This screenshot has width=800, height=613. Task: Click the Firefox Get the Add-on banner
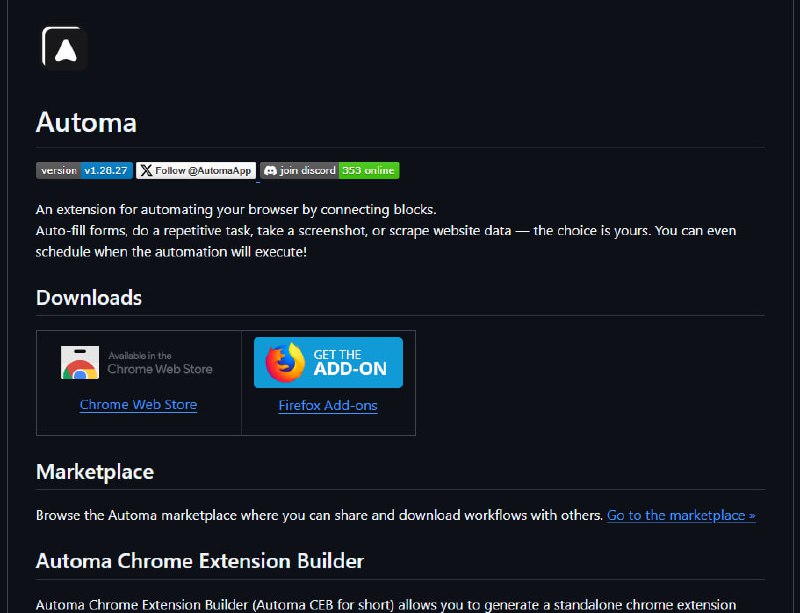(328, 362)
